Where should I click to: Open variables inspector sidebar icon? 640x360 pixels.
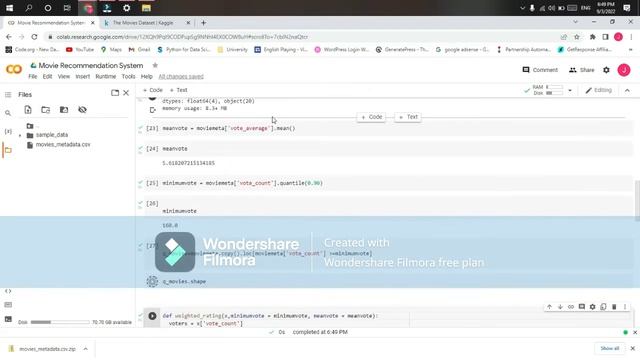8,131
